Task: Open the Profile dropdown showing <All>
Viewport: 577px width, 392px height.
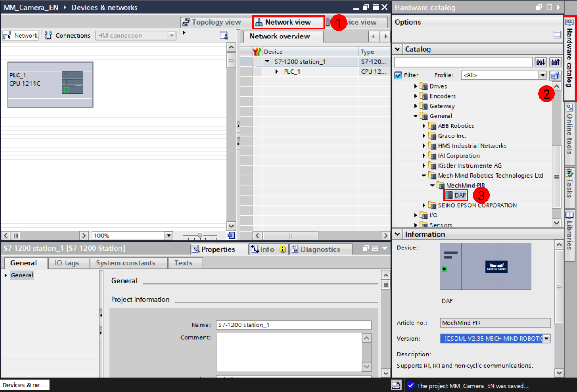Action: pos(542,75)
